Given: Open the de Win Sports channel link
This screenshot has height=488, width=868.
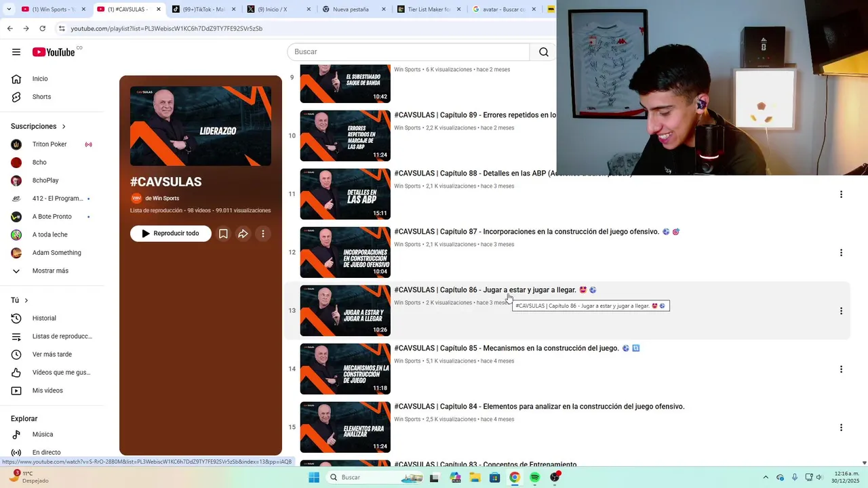Looking at the screenshot, I should pyautogui.click(x=161, y=198).
